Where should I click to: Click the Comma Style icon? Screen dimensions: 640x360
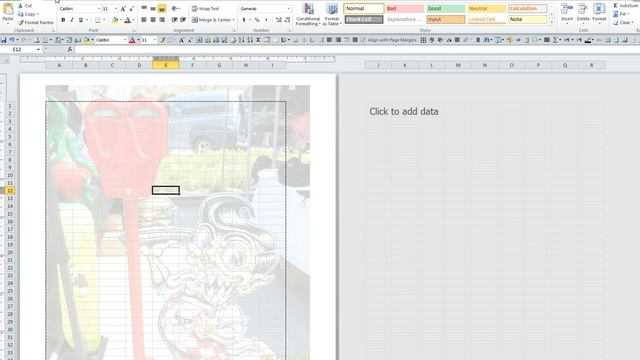coord(267,20)
